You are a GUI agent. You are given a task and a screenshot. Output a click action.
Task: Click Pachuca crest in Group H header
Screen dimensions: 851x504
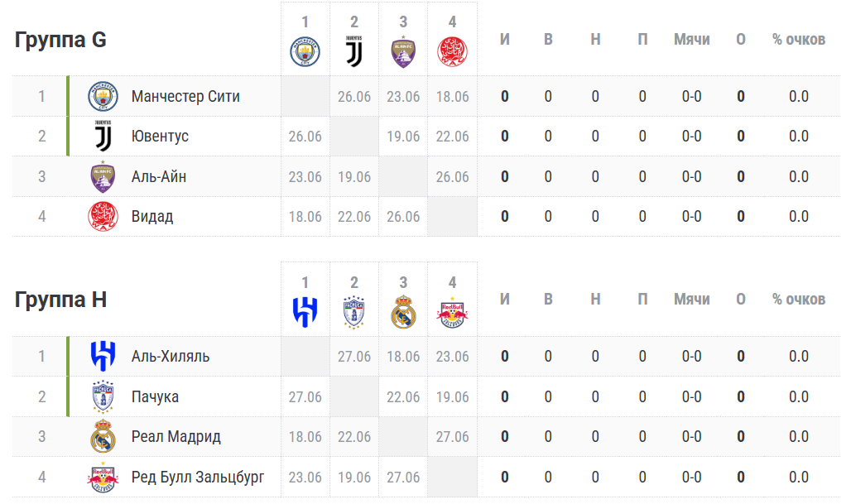pyautogui.click(x=353, y=312)
